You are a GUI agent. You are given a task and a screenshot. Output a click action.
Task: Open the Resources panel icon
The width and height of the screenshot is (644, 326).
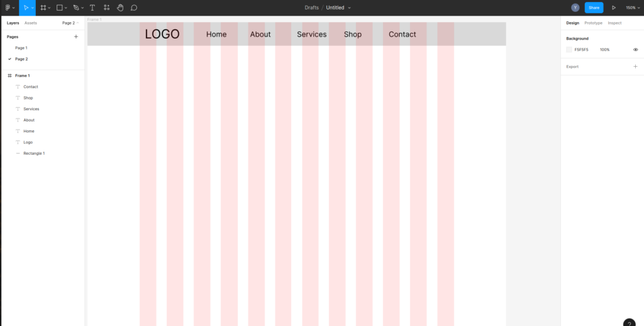click(106, 8)
